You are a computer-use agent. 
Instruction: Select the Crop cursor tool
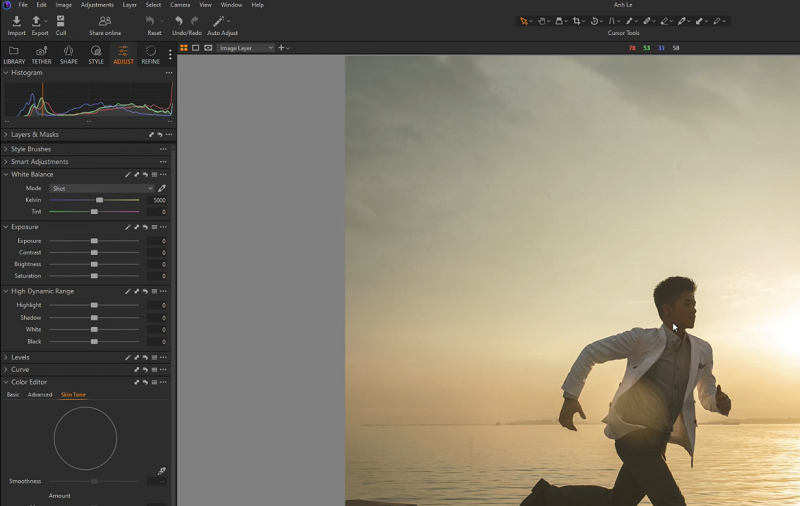(x=577, y=21)
